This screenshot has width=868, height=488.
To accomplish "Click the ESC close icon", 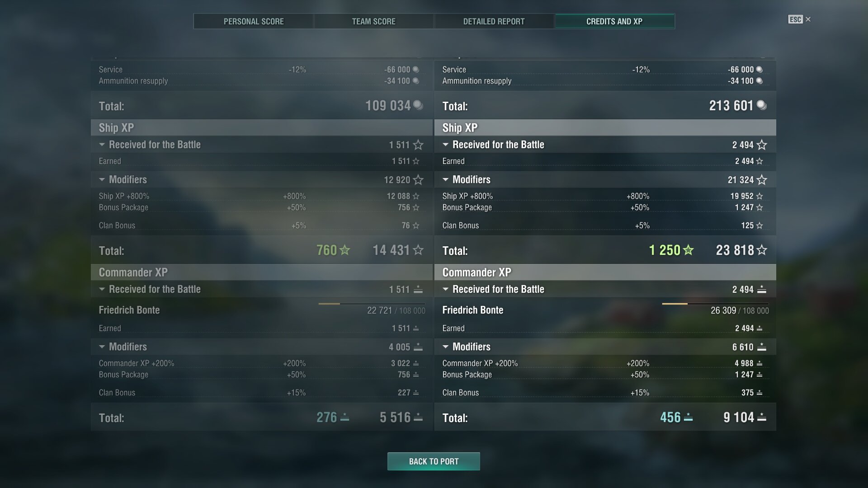I will click(808, 19).
